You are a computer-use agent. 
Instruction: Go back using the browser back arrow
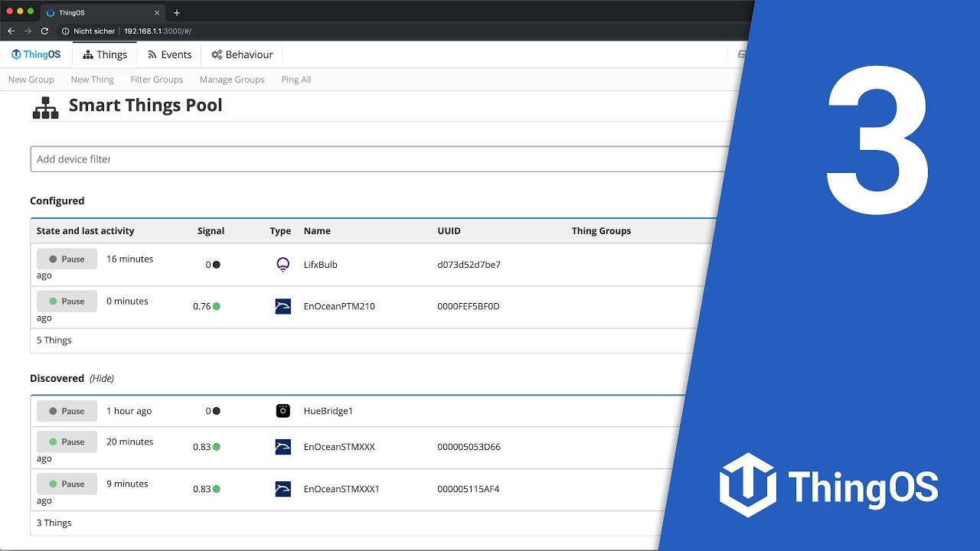[11, 31]
